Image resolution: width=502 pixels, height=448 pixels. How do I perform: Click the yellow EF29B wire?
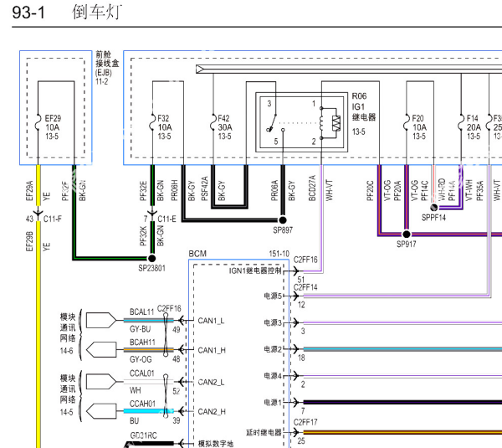click(38, 333)
